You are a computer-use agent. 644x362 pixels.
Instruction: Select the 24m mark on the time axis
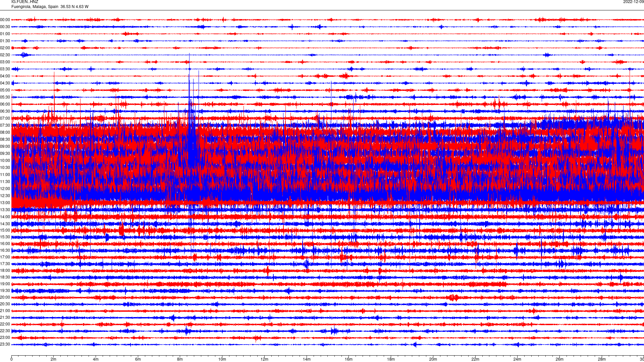pyautogui.click(x=517, y=359)
